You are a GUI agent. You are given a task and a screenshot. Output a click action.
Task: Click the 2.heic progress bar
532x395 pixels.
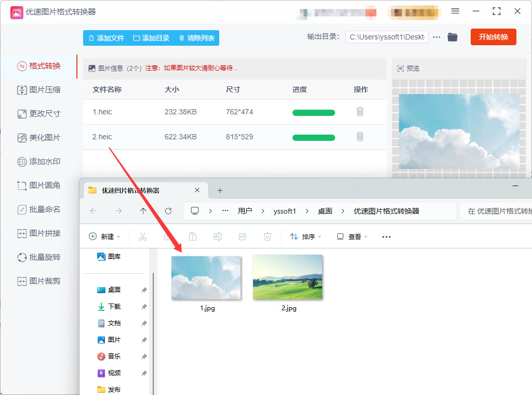[x=313, y=137]
